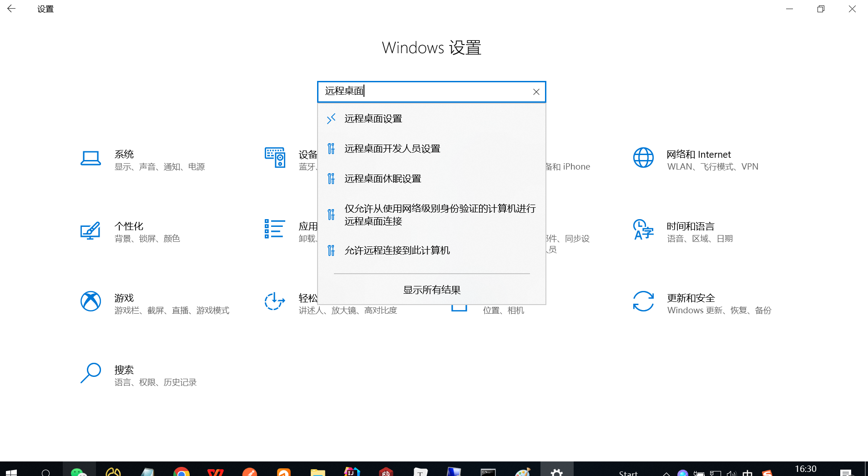Choose 远程桌面休眠设置 suggestion
Screen dimensions: 868x476
point(431,179)
